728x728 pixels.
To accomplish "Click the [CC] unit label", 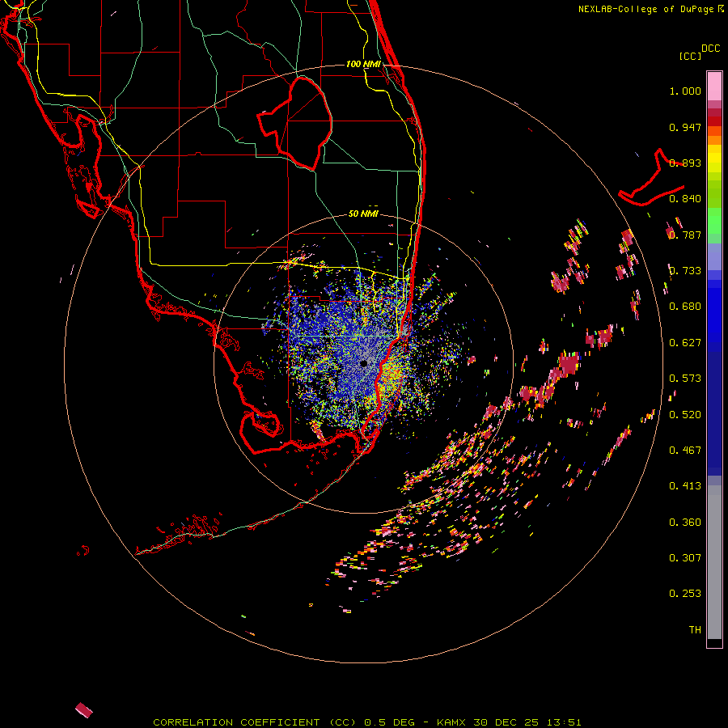I will tap(690, 56).
